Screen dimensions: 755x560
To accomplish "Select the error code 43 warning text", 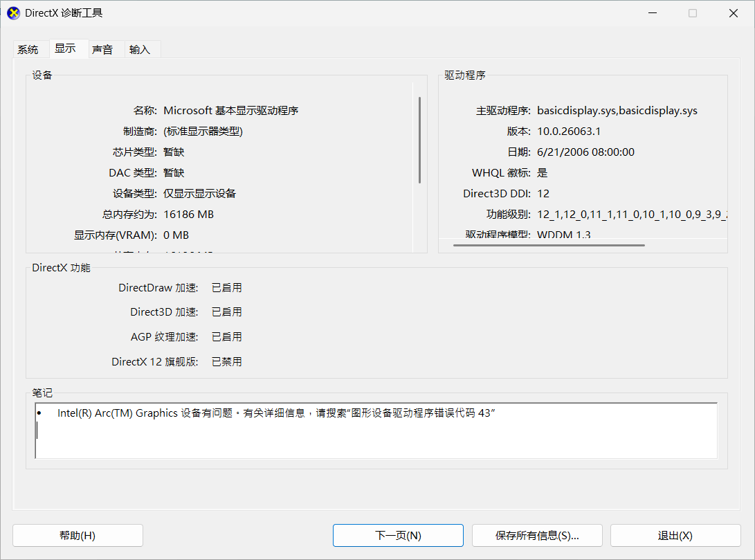I will pos(275,413).
